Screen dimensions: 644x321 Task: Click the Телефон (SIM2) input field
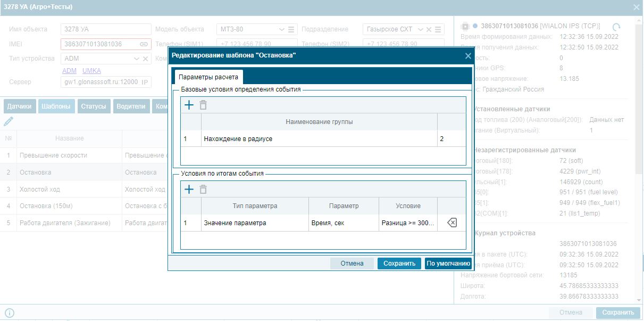click(404, 44)
